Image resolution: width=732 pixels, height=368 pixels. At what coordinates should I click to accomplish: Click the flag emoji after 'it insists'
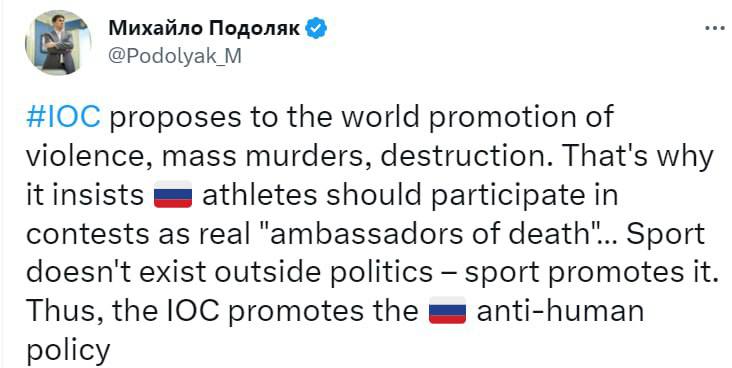(173, 194)
